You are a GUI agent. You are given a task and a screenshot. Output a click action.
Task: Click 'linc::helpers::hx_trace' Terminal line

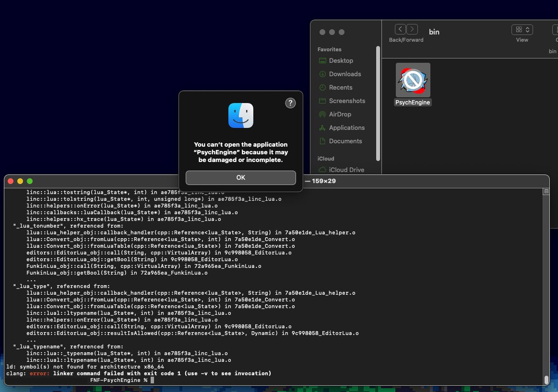pos(123,219)
